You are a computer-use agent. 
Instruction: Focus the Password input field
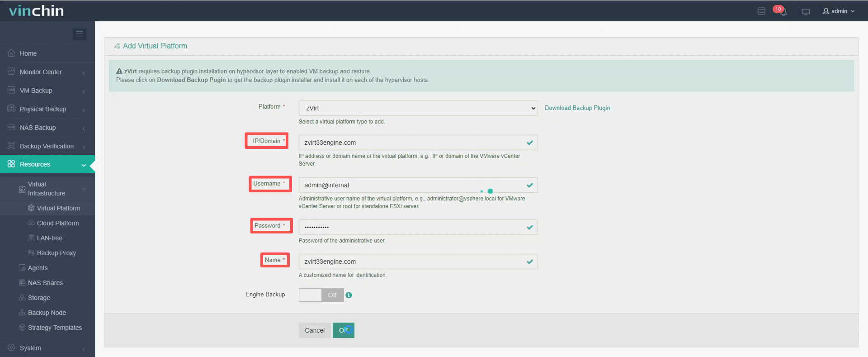418,227
